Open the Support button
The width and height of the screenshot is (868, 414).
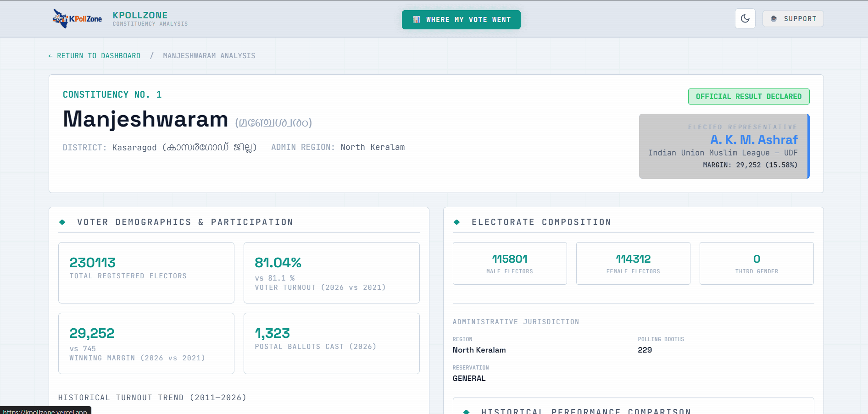[793, 19]
